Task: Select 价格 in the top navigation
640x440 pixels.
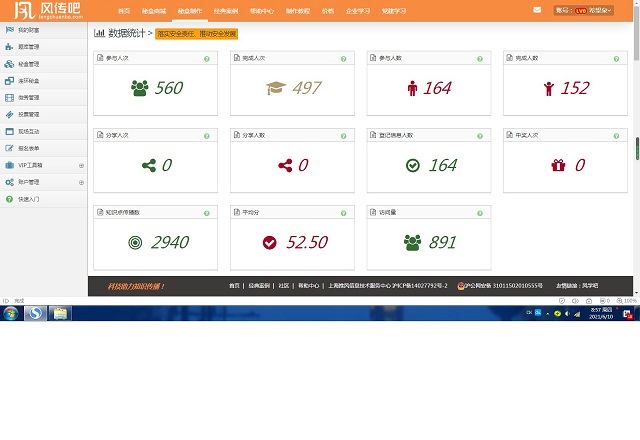Action: pyautogui.click(x=328, y=10)
